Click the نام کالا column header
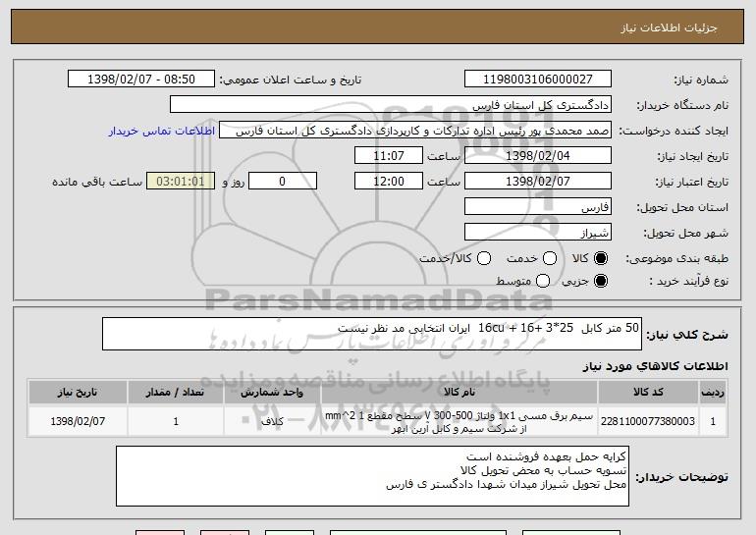Screen dimensions: 756x535 459,393
